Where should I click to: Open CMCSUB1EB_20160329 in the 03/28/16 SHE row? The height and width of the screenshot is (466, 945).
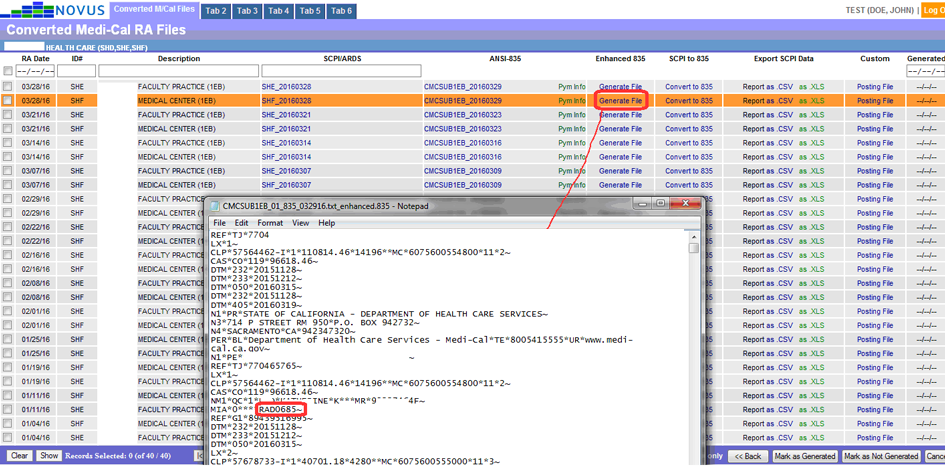point(463,87)
